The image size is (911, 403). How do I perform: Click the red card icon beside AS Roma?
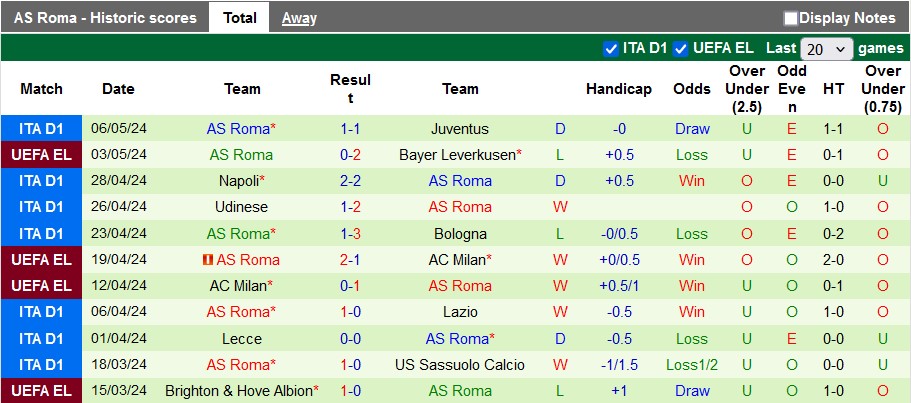(208, 260)
